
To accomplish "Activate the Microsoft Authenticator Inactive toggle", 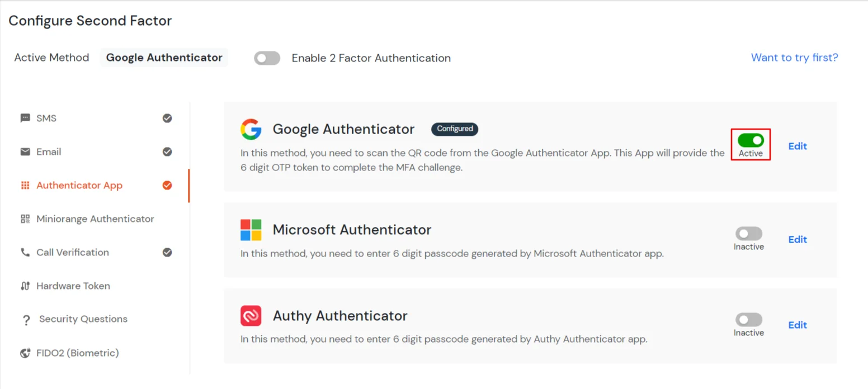I will (x=748, y=234).
